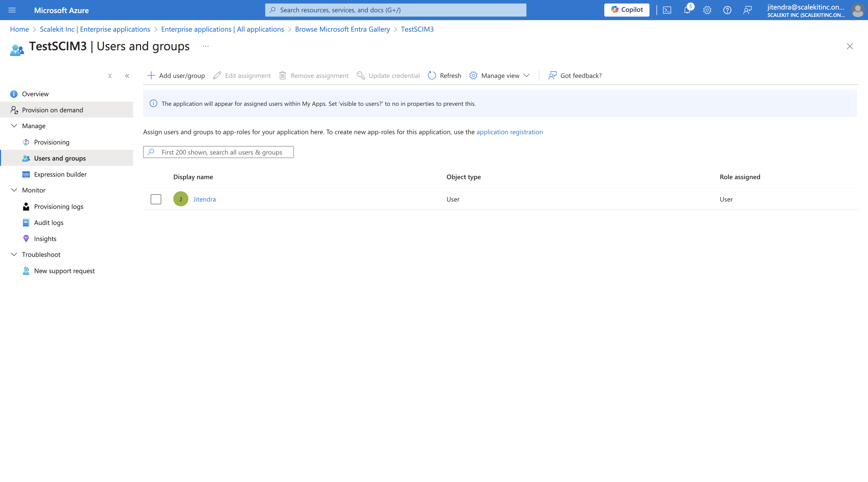This screenshot has height=482, width=868.
Task: Close the Users and groups blade
Action: pyautogui.click(x=850, y=46)
